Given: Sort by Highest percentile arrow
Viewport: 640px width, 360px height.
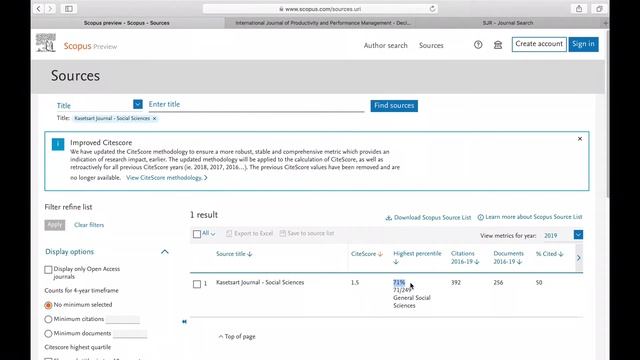Looking at the screenshot, I should (x=396, y=262).
